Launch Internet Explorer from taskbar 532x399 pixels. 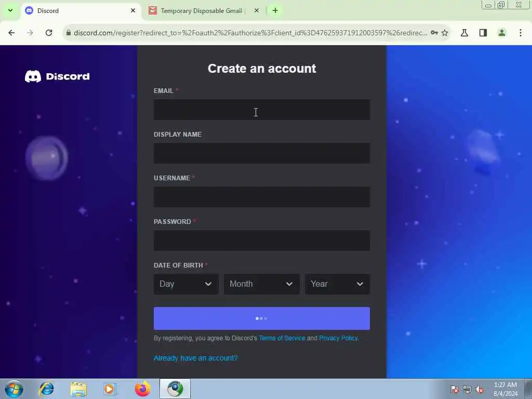coord(46,389)
